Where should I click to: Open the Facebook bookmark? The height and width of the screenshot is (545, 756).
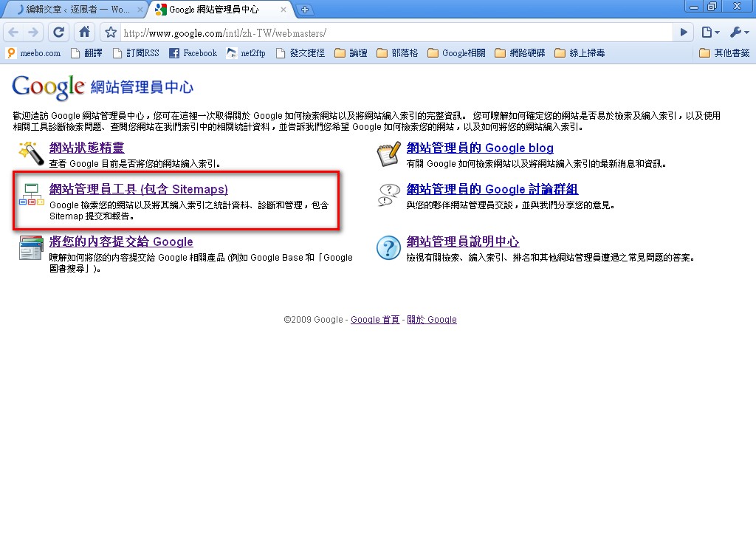pyautogui.click(x=193, y=53)
